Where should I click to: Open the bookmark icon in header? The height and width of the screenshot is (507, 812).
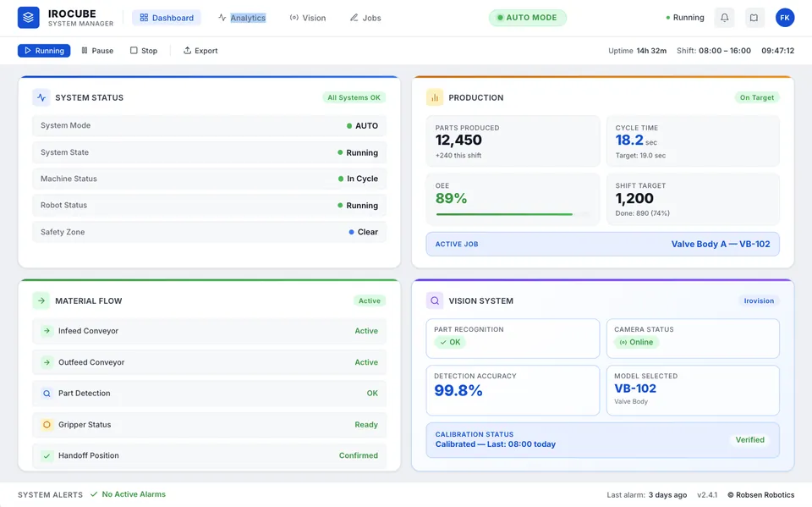pyautogui.click(x=754, y=18)
